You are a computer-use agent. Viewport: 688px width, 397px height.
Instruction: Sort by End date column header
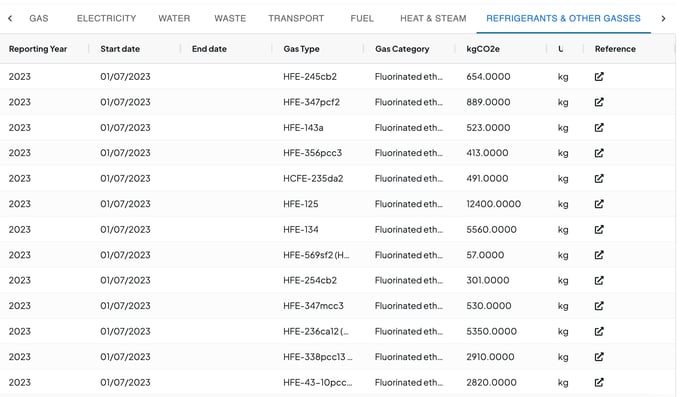tap(209, 49)
